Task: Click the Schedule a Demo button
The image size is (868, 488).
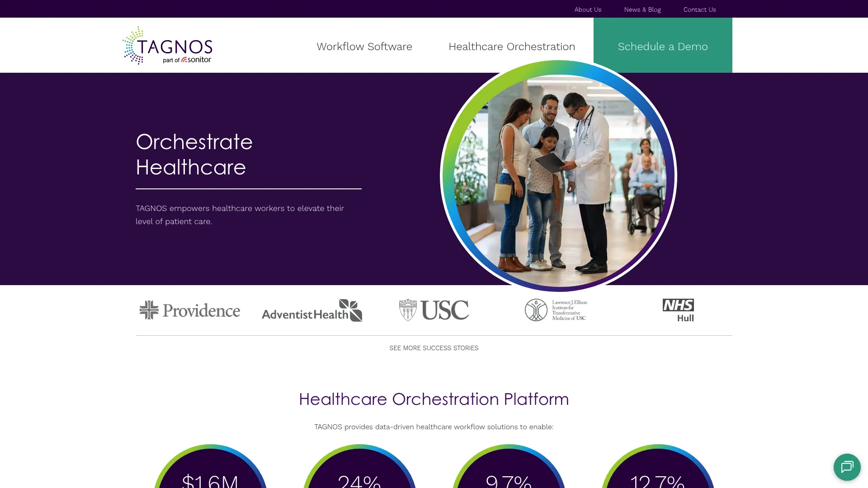Action: tap(663, 45)
